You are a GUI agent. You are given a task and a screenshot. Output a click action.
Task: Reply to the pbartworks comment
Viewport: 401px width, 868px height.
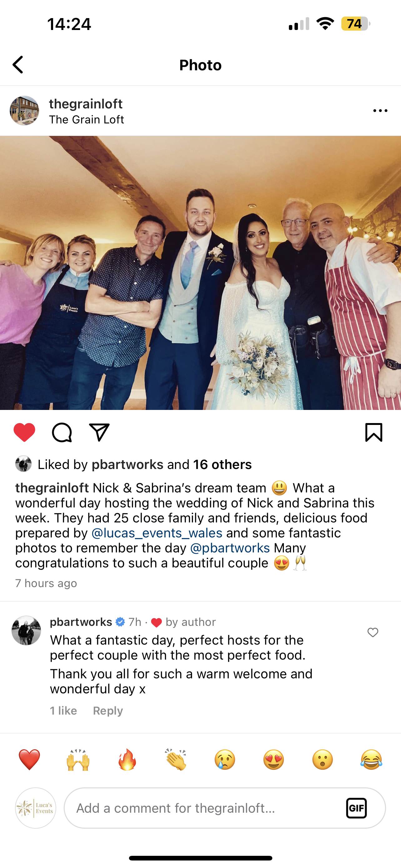[x=108, y=711]
